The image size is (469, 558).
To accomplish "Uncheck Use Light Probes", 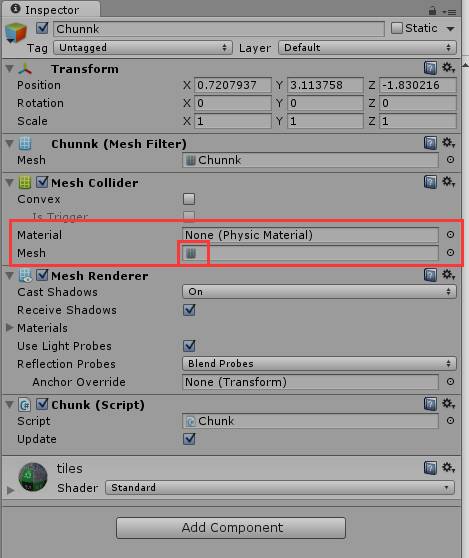I will click(x=189, y=346).
